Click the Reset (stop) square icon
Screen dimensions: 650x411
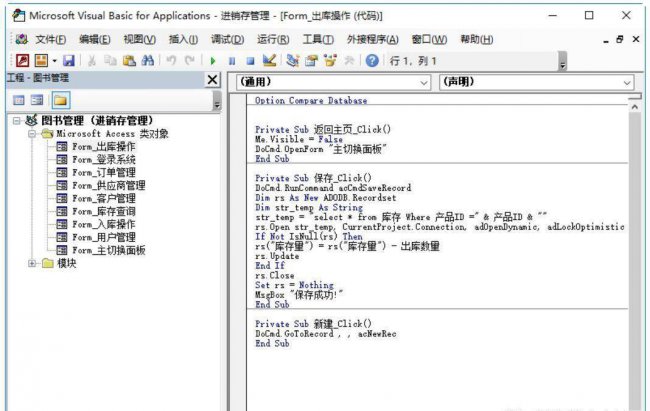click(250, 61)
